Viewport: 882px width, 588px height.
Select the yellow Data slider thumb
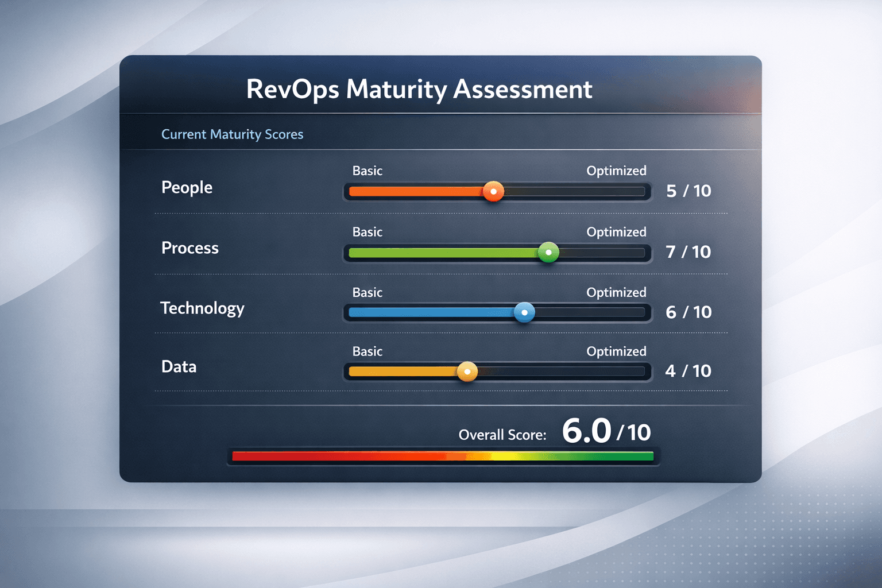(467, 372)
